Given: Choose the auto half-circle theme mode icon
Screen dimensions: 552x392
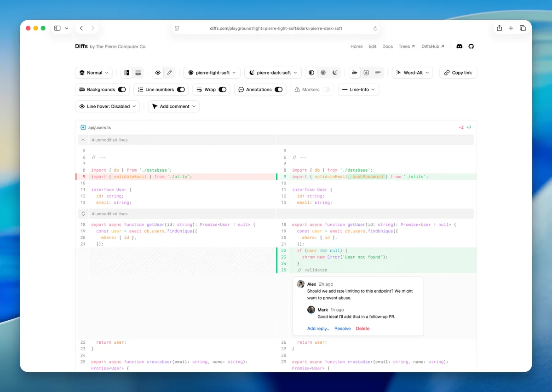Looking at the screenshot, I should click(x=312, y=73).
